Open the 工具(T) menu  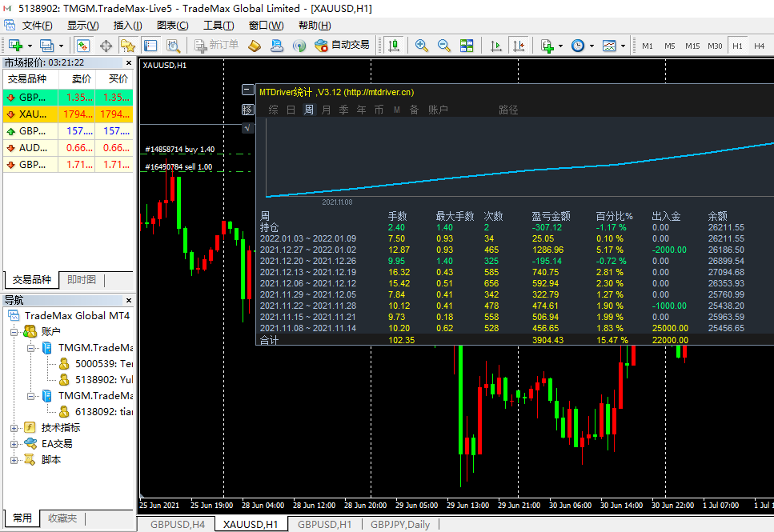[219, 25]
